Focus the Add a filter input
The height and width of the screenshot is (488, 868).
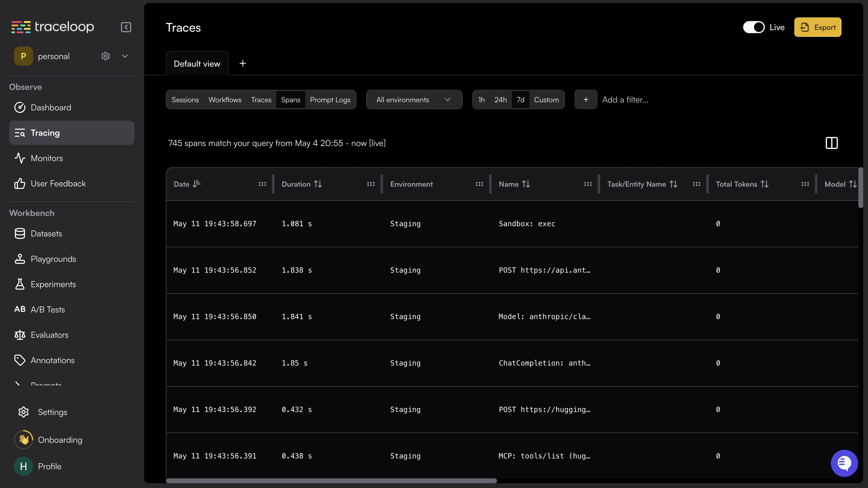(625, 100)
